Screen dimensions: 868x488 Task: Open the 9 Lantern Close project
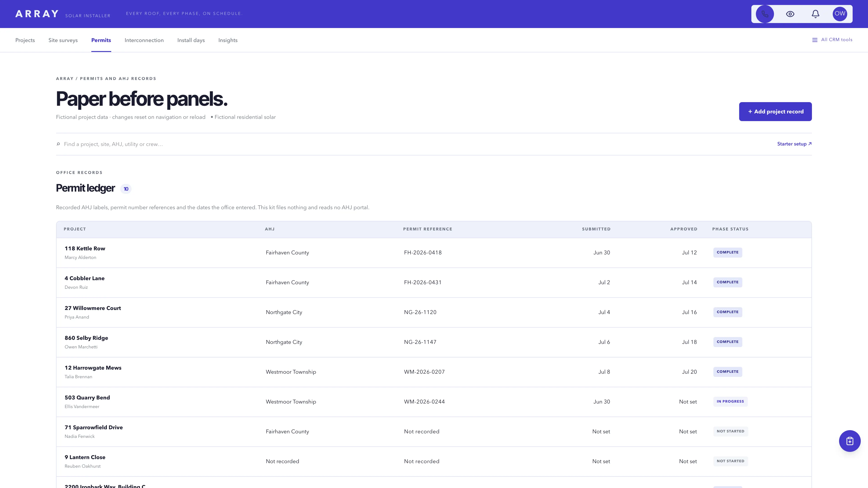pos(85,457)
